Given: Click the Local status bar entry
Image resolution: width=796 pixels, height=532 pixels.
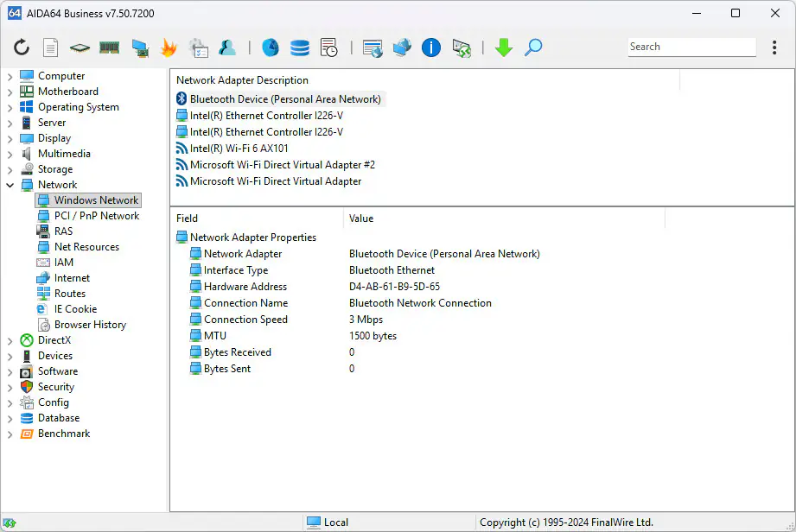Looking at the screenshot, I should (x=328, y=522).
